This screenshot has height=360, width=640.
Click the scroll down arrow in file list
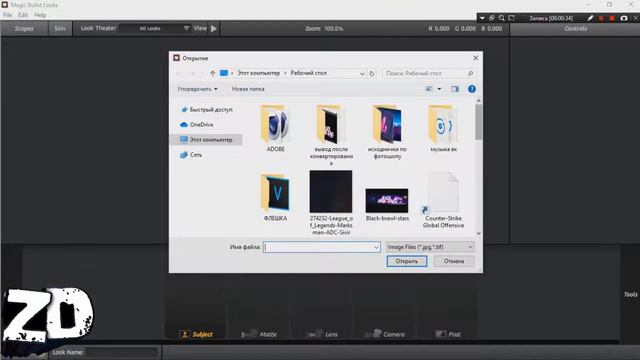pos(478,233)
